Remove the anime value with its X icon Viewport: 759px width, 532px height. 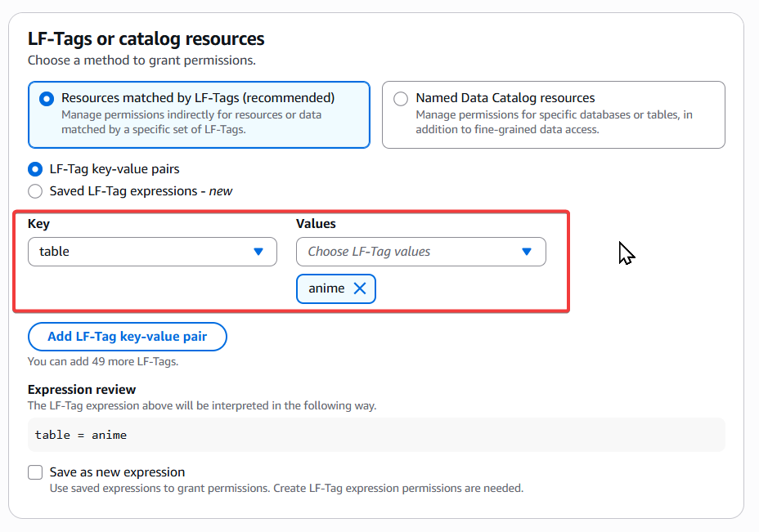tap(359, 288)
